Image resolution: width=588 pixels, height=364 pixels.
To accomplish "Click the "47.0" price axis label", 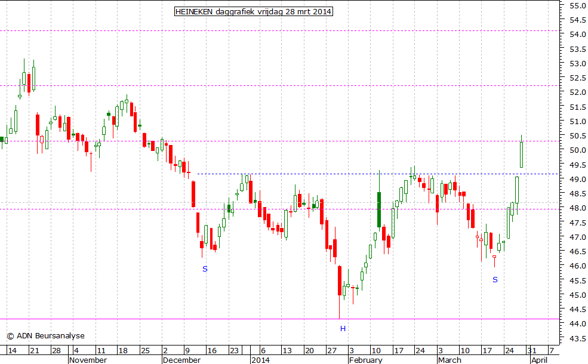I will click(578, 237).
